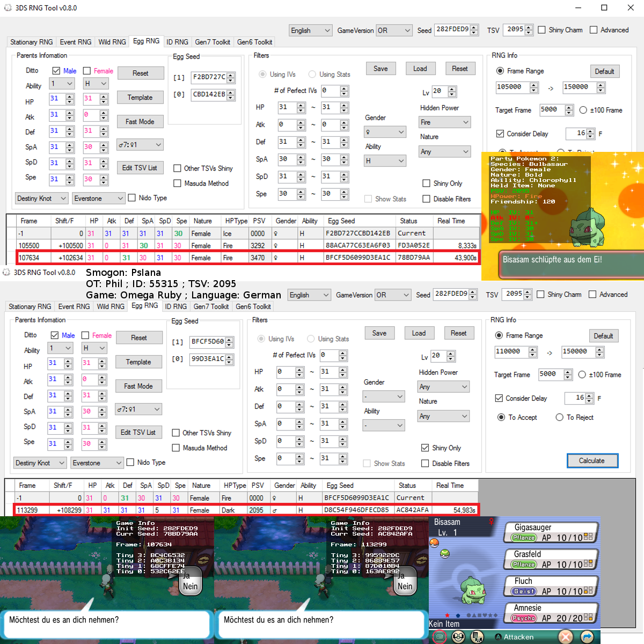This screenshot has width=644, height=644.
Task: Click Nein option in left game dialog
Action: pos(191,587)
